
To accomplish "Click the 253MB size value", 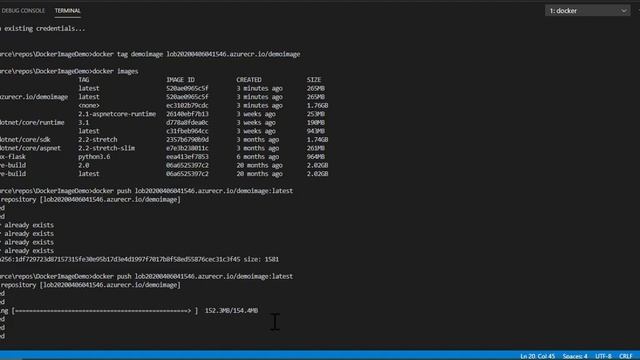I will [x=316, y=114].
